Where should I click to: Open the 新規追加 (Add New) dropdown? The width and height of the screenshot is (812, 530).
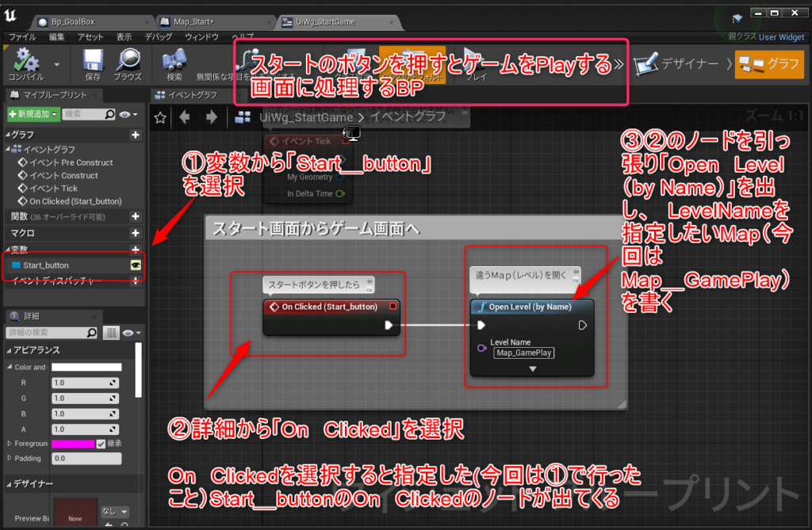coord(33,115)
